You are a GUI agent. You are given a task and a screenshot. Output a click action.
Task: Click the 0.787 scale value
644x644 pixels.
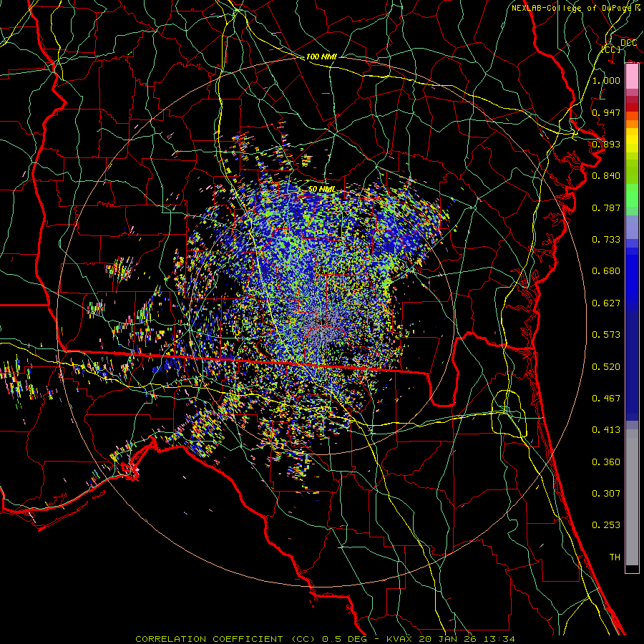(606, 208)
